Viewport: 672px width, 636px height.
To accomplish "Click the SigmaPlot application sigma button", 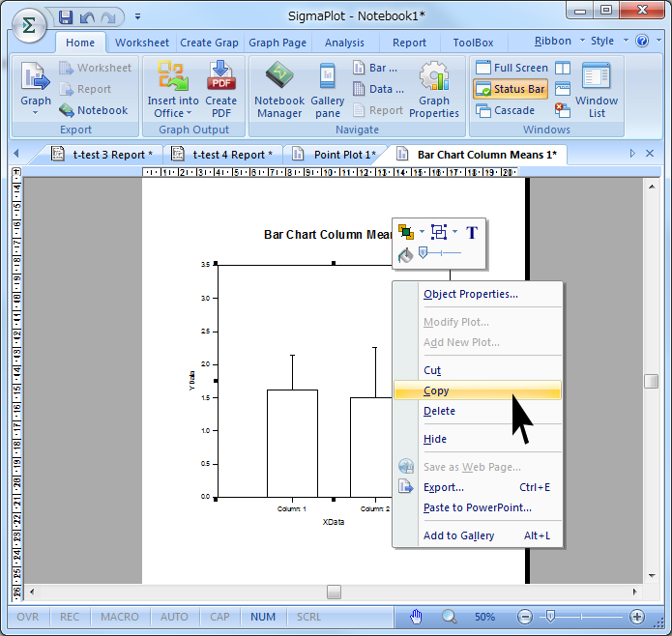I will [29, 25].
